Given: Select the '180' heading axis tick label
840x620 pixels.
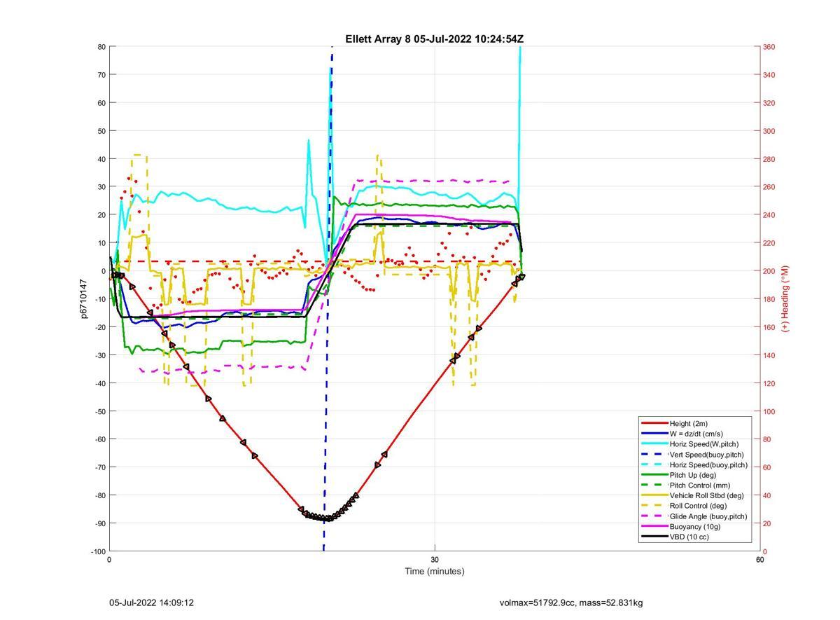Looking at the screenshot, I should point(769,300).
